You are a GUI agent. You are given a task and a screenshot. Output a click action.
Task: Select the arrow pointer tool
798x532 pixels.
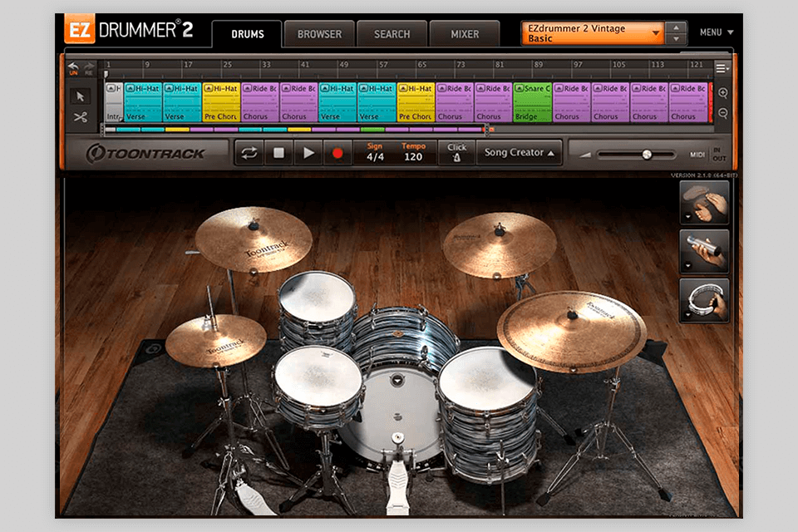81,96
